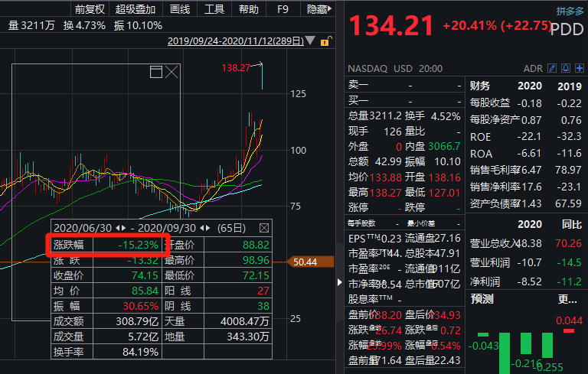Image resolution: width=588 pixels, height=374 pixels.
Task: Click the date range 2019/09/24-2020/11/12 link
Action: pos(236,41)
